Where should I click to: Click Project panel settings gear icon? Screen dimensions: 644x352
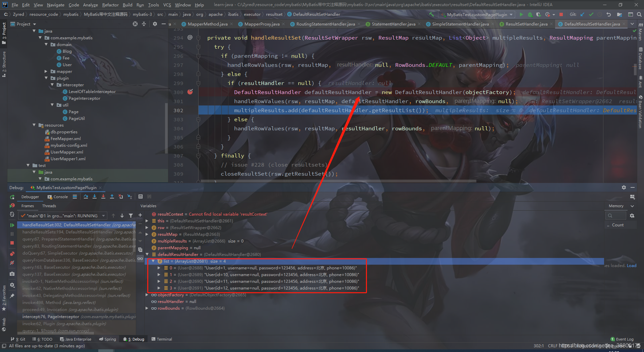[155, 24]
